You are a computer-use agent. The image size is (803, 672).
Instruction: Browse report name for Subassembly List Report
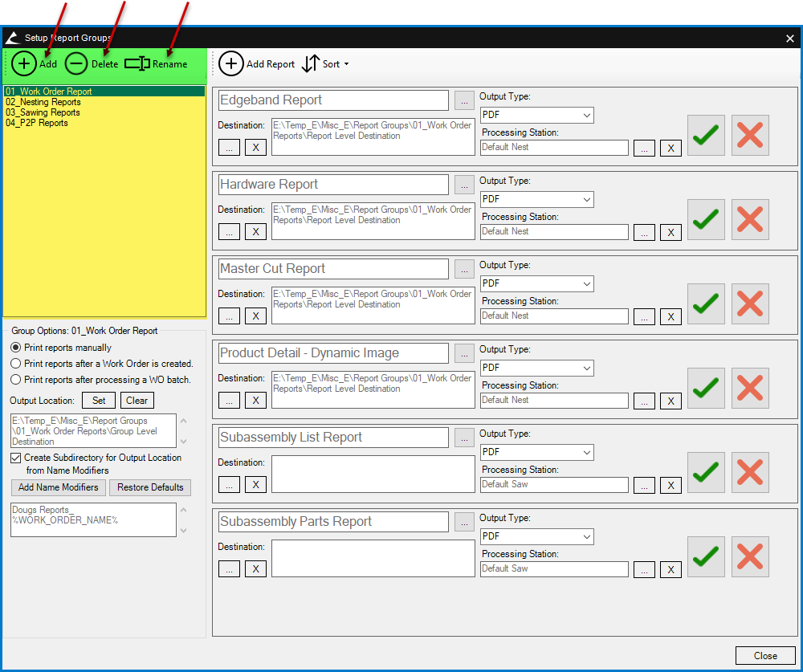464,438
